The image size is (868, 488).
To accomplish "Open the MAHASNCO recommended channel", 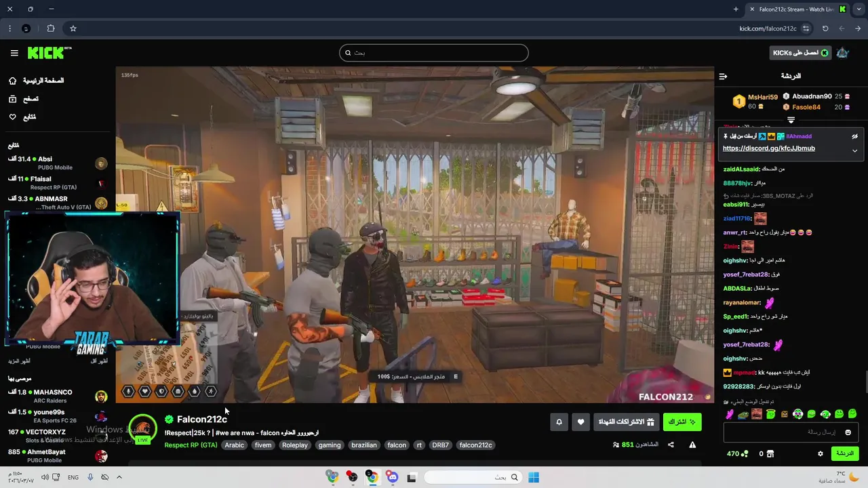I will pos(58,396).
